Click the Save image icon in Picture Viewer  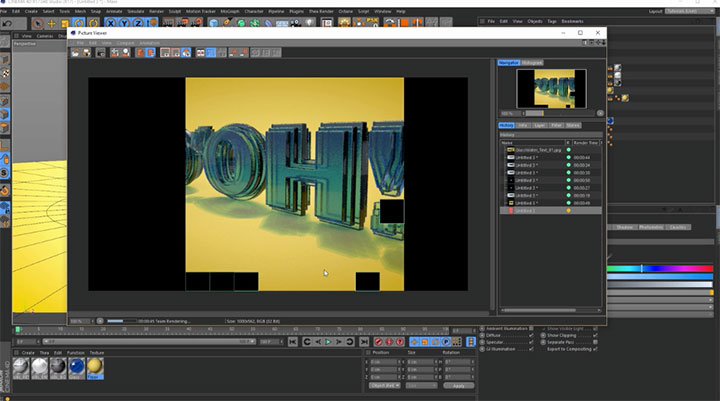(86, 53)
